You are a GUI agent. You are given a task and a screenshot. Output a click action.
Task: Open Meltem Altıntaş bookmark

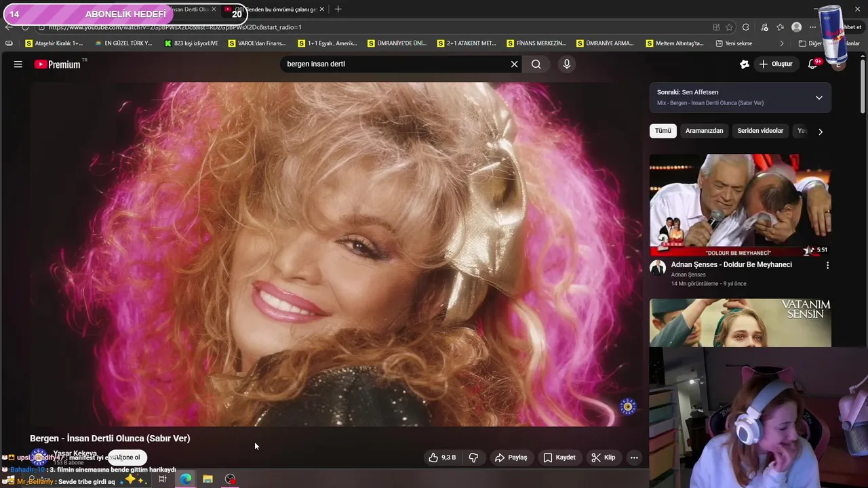tap(675, 43)
